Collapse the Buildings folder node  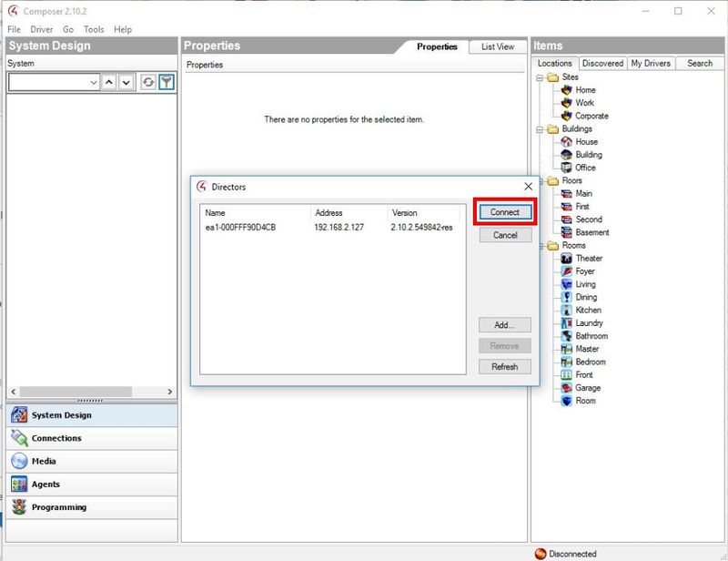(539, 129)
